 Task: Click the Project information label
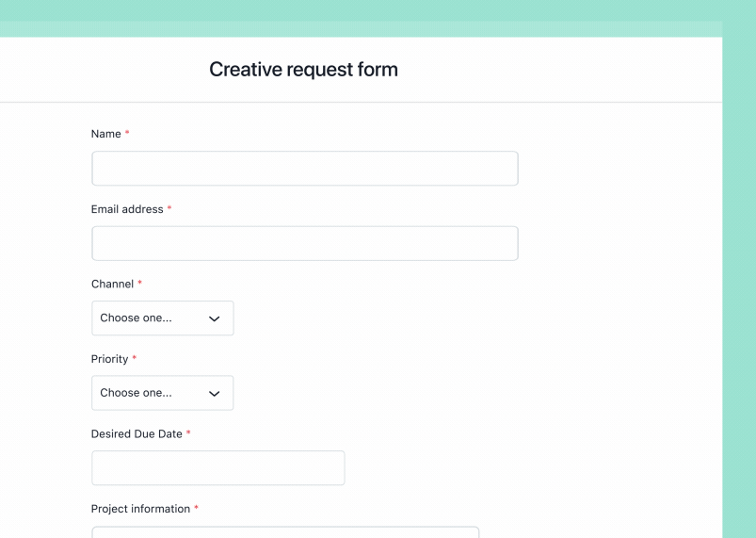141,509
